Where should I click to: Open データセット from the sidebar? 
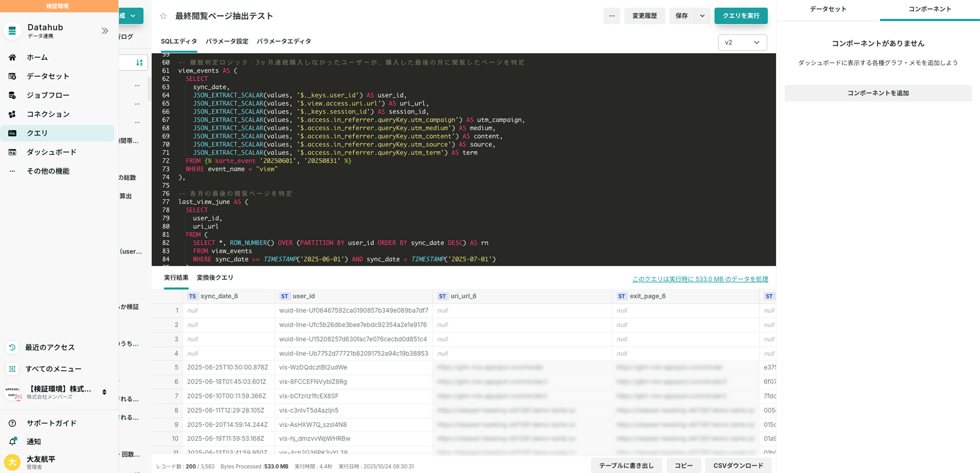coord(47,76)
